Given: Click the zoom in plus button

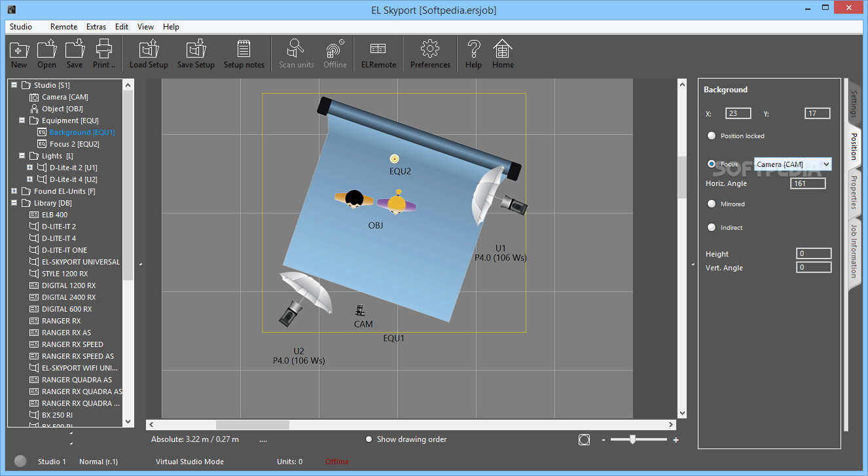Looking at the screenshot, I should point(676,440).
